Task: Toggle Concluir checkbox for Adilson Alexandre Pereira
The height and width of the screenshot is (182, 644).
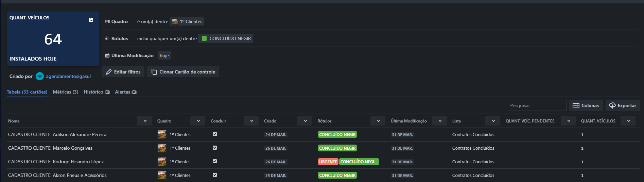Action: 215,134
